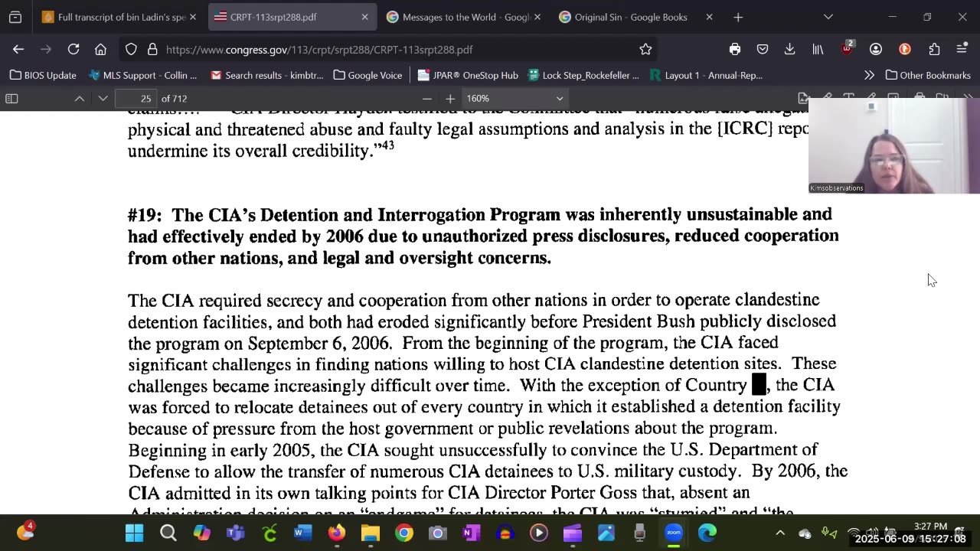Open Microsoft Teams from the taskbar
The height and width of the screenshot is (551, 980).
[236, 533]
